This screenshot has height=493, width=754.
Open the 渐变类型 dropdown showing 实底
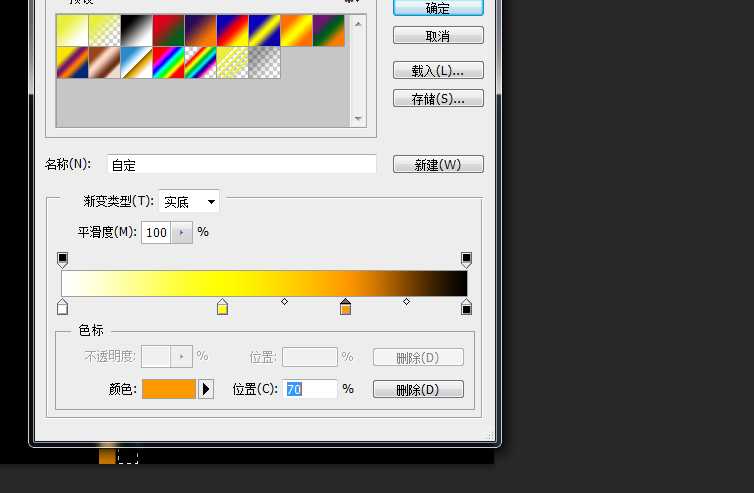pyautogui.click(x=189, y=202)
